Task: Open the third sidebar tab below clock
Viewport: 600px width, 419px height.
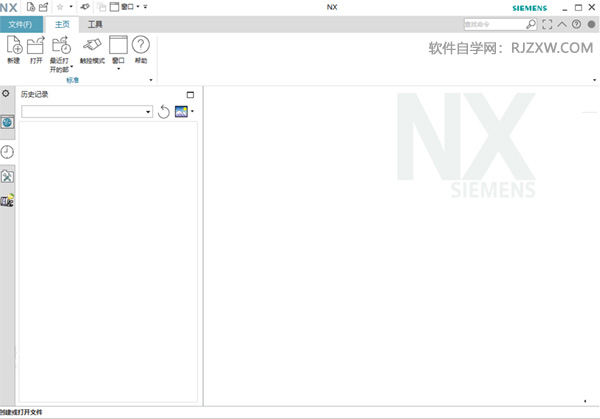Action: click(7, 176)
